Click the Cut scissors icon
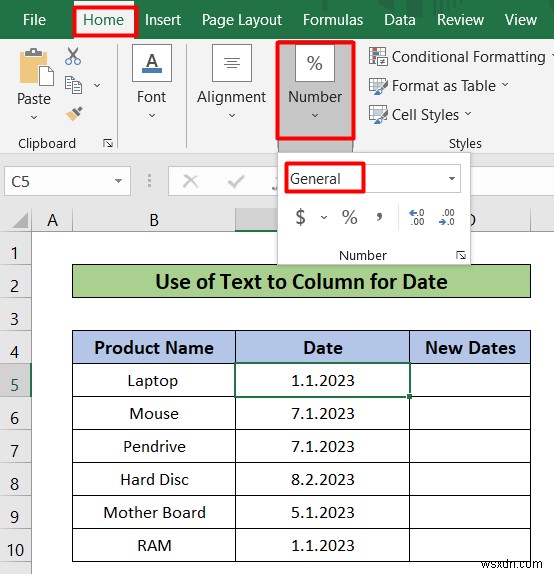The image size is (554, 574). pyautogui.click(x=73, y=56)
